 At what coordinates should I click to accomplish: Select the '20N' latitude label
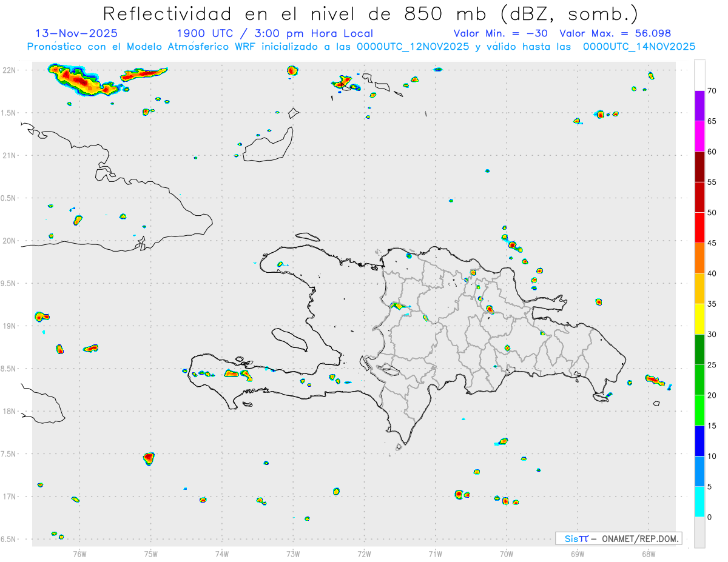(9, 241)
